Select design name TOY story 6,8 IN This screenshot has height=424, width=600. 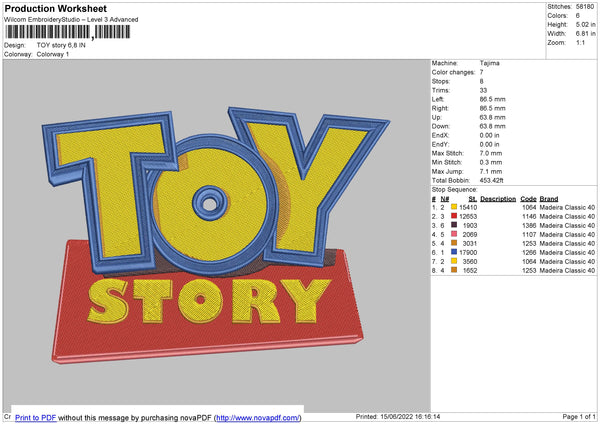coord(61,45)
